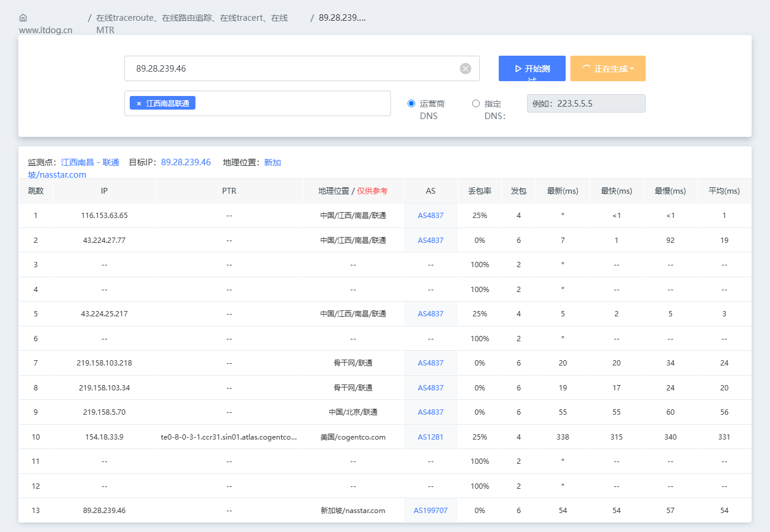This screenshot has height=532, width=770.
Task: Open the 在线traceroute breadcrumb link
Action: tap(192, 24)
